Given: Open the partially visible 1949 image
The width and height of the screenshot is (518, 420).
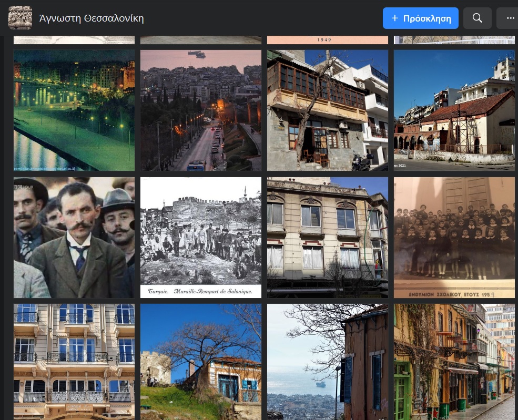Looking at the screenshot, I should tap(328, 40).
